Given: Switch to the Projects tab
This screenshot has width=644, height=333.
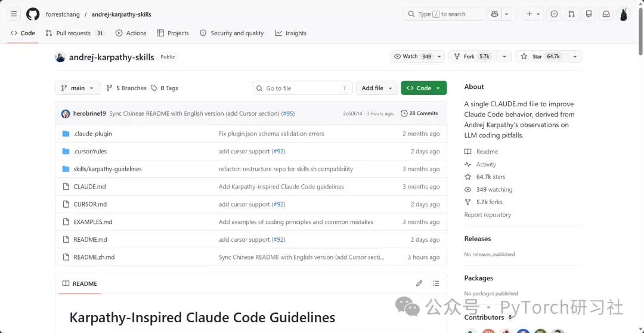Looking at the screenshot, I should pyautogui.click(x=173, y=33).
